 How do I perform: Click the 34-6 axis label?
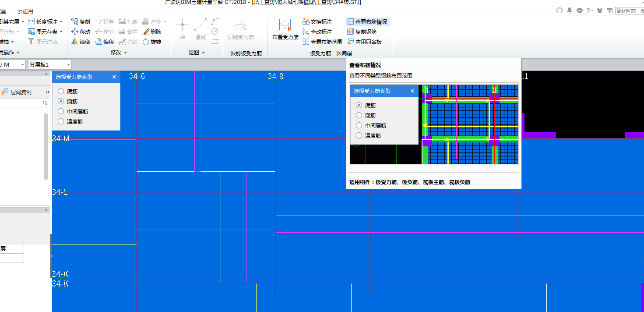coord(137,77)
